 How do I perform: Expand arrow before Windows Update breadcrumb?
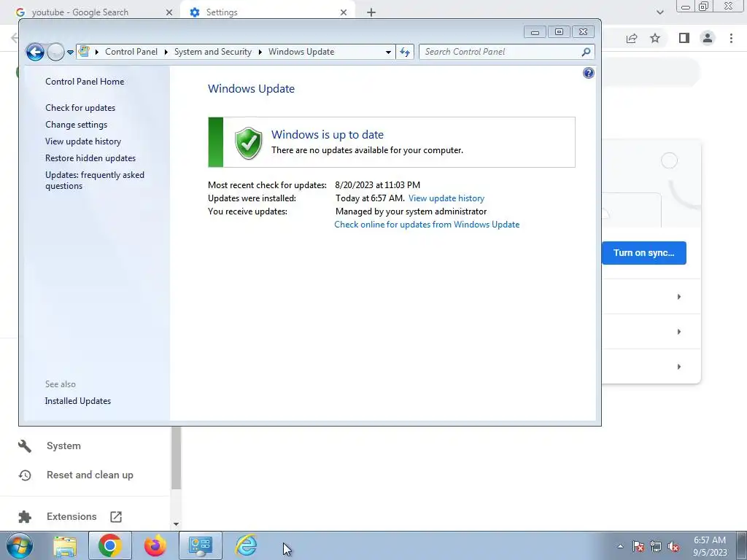tap(260, 52)
